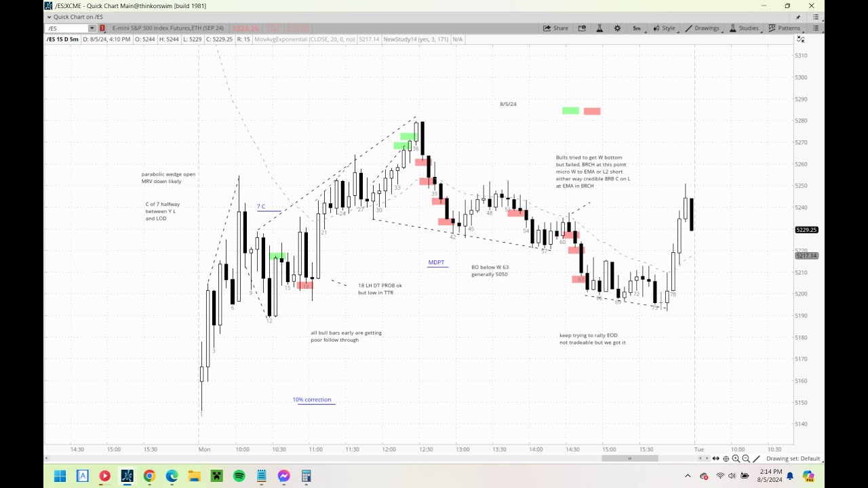Click the 5229.25 price bubble on axis
The width and height of the screenshot is (868, 488).
(806, 230)
